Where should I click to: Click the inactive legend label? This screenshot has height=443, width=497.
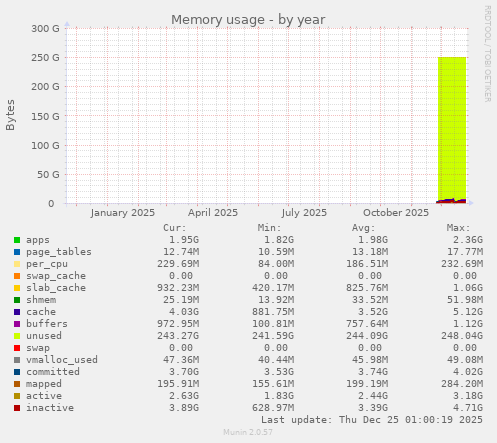pyautogui.click(x=50, y=408)
